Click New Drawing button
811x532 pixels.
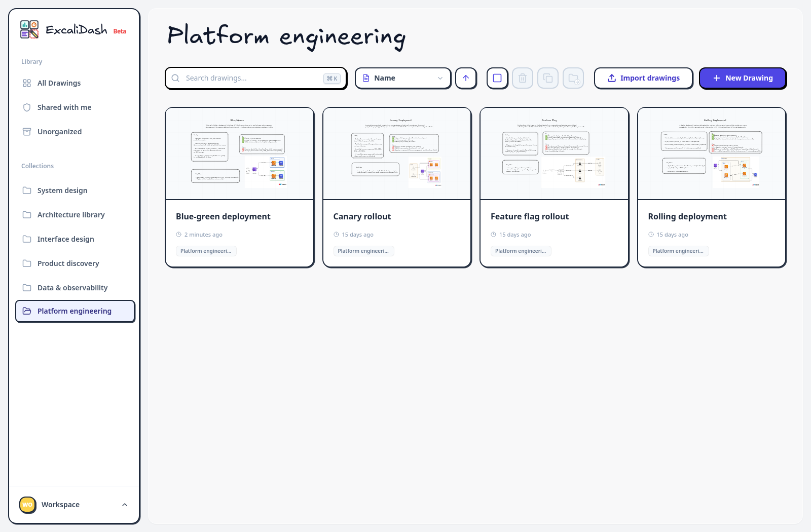[x=743, y=78]
